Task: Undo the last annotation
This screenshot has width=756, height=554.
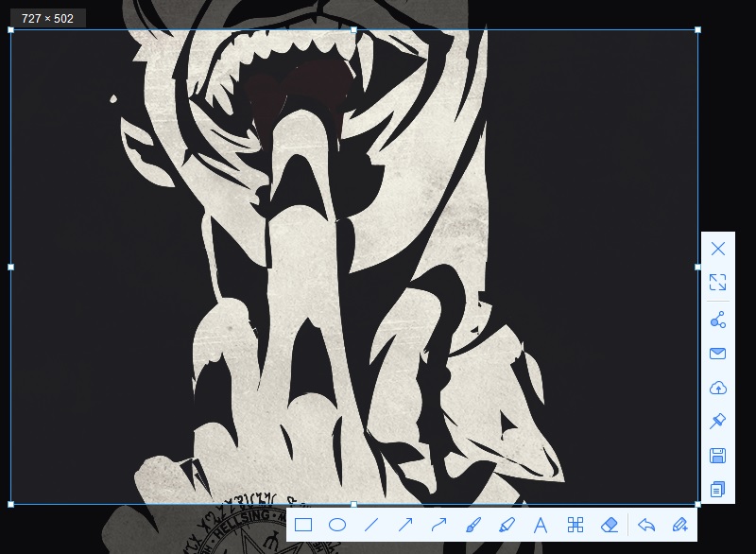Action: [x=646, y=525]
